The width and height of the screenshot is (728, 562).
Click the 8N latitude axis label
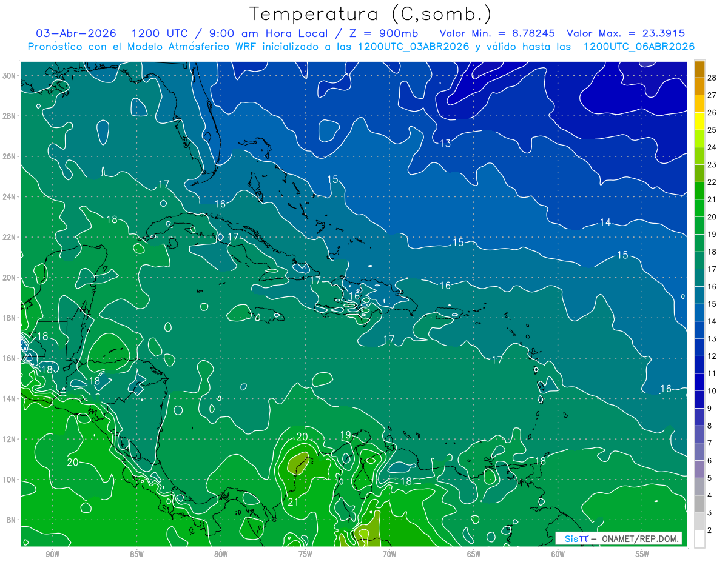coord(12,520)
